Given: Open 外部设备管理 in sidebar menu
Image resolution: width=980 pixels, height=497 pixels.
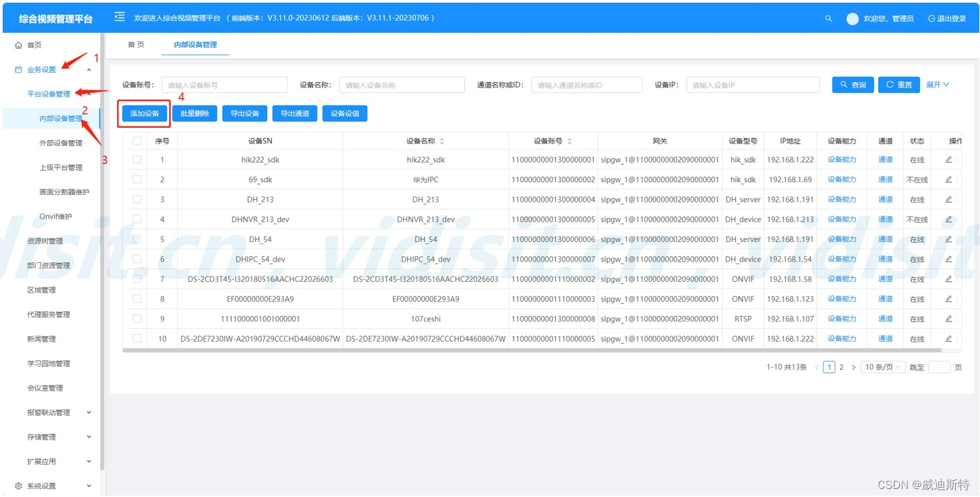Looking at the screenshot, I should (61, 143).
